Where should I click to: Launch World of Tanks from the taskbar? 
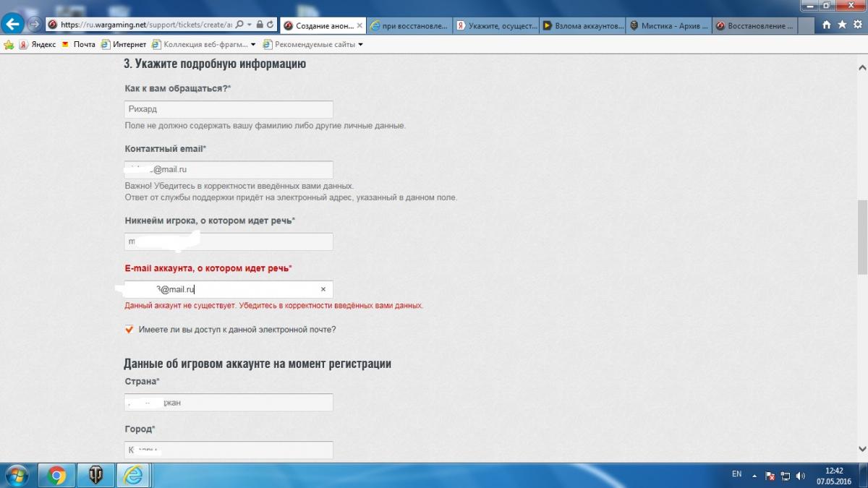click(x=95, y=475)
